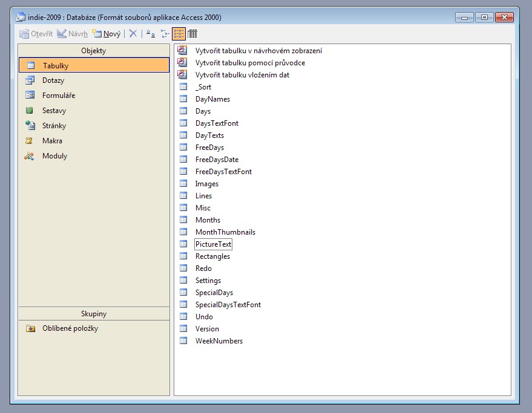This screenshot has width=532, height=413.
Task: Click Vytvořit tabulku v návrhovém zobrazení
Action: pyautogui.click(x=258, y=51)
